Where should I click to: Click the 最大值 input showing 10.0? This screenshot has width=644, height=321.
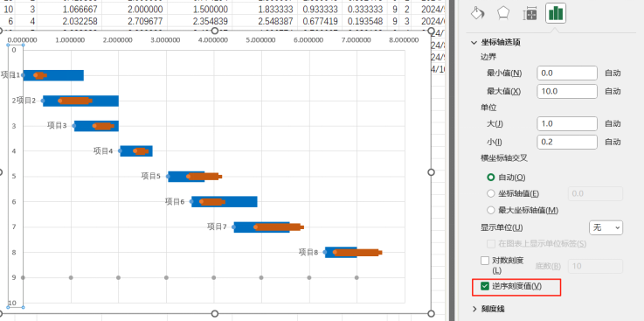567,91
